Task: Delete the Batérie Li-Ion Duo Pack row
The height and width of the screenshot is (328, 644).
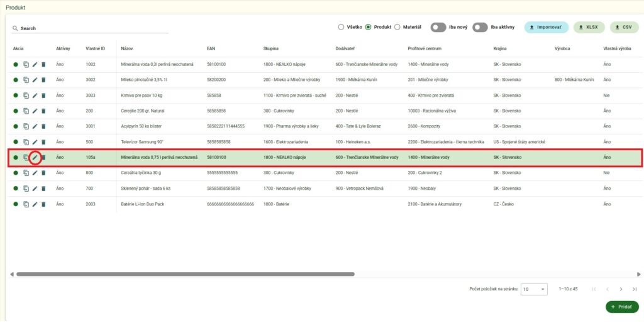Action: tap(43, 204)
